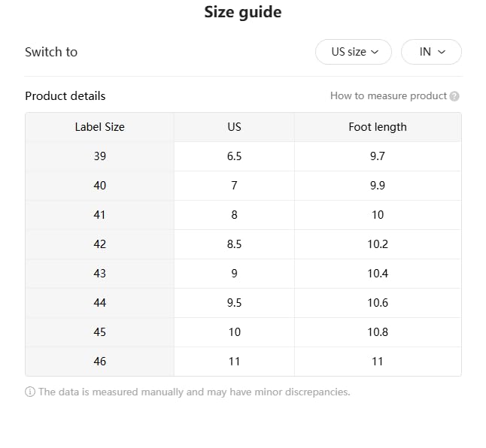Screen dimensions: 486x448
Task: Click the question mark help icon
Action: point(454,96)
